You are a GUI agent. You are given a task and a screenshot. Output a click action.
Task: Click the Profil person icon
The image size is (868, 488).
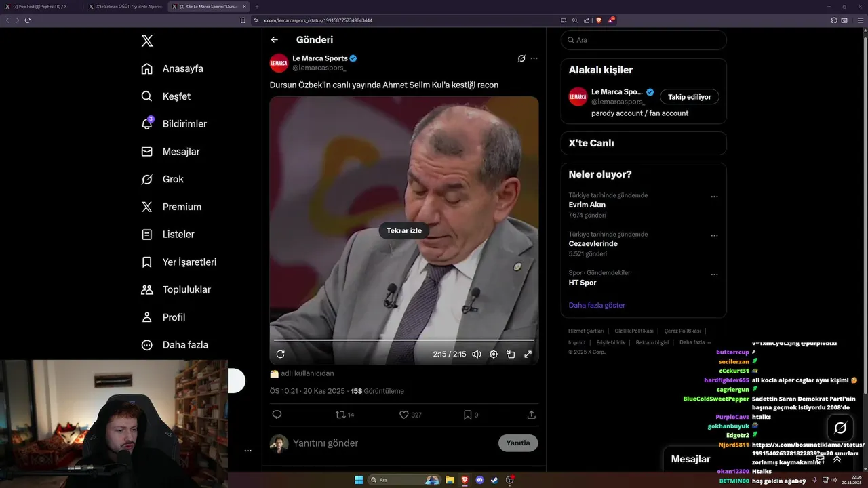click(146, 317)
